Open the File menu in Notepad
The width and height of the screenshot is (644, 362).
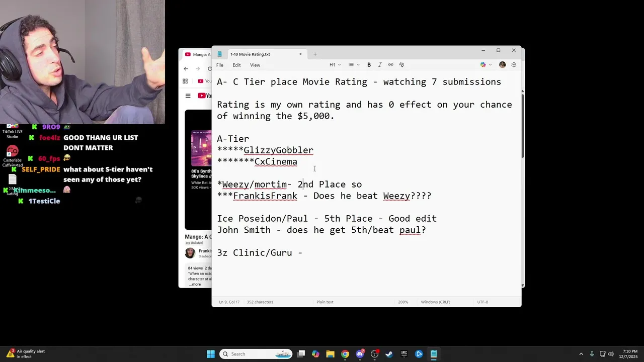pos(220,65)
